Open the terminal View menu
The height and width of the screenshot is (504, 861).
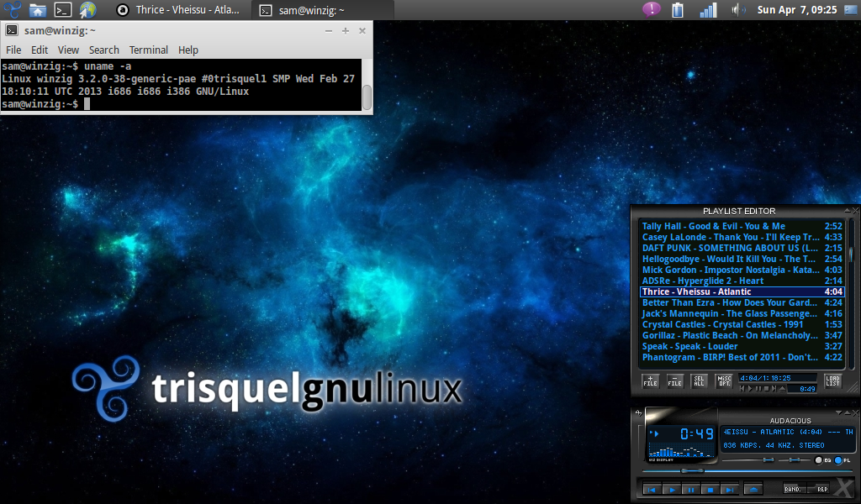(x=69, y=50)
